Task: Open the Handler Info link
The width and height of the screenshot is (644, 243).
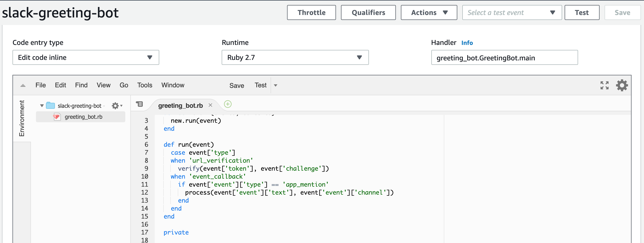Action: point(467,43)
